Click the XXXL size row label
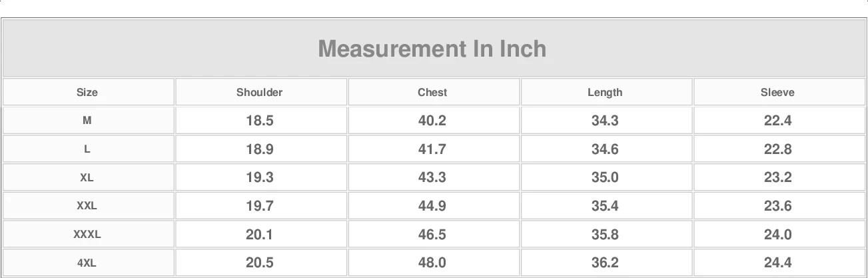 87,235
